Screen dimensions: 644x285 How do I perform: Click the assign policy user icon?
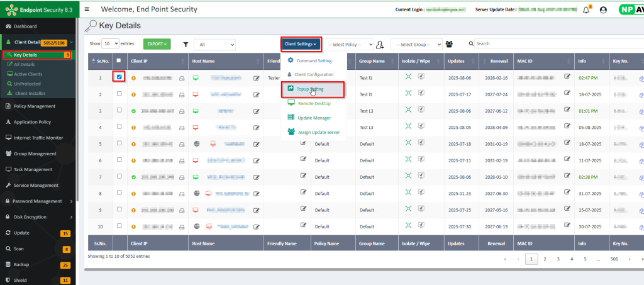click(380, 45)
